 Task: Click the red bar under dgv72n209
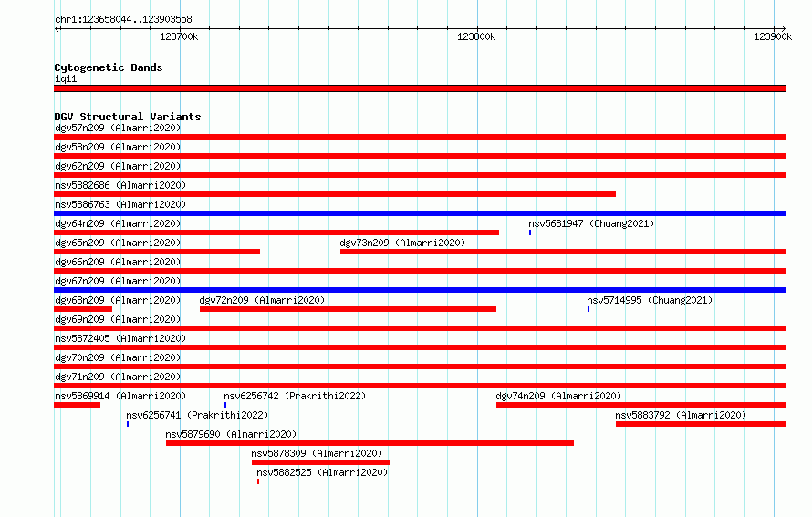(x=348, y=309)
